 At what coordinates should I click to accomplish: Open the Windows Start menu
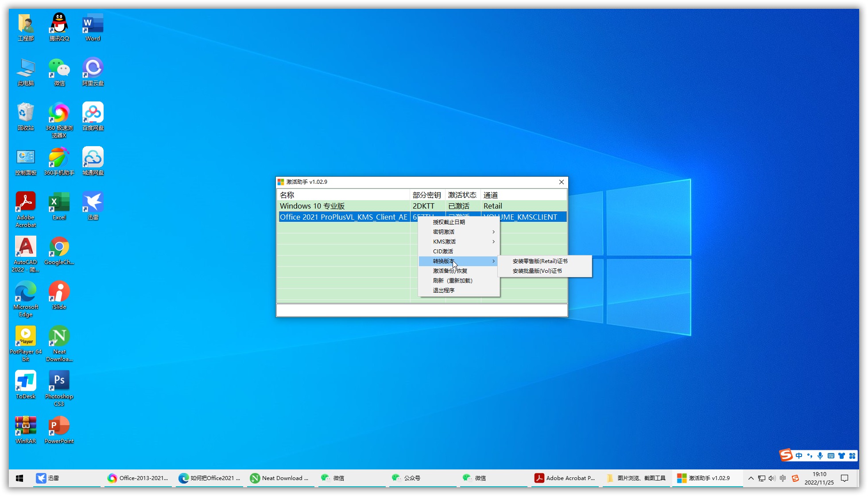[19, 478]
